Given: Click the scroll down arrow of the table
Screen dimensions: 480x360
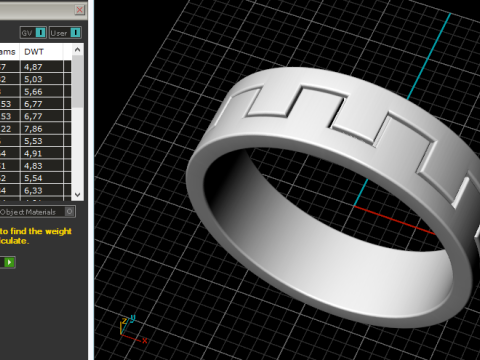Looking at the screenshot, I should 78,195.
